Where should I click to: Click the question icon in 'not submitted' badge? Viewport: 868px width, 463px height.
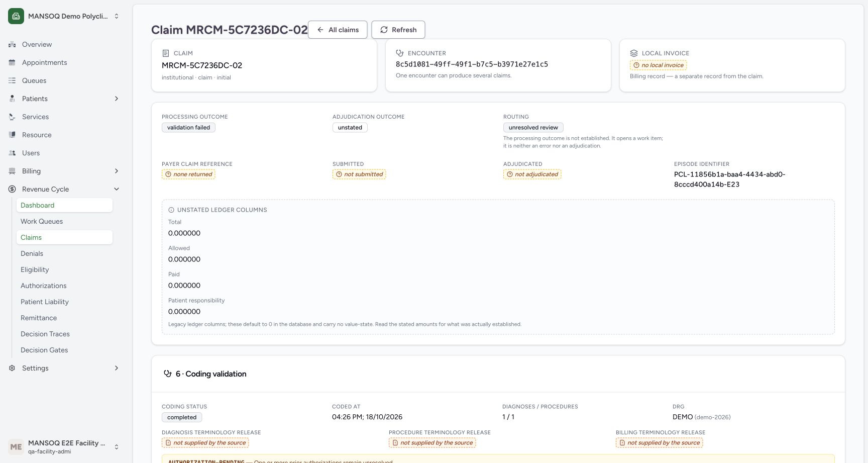[x=339, y=174]
